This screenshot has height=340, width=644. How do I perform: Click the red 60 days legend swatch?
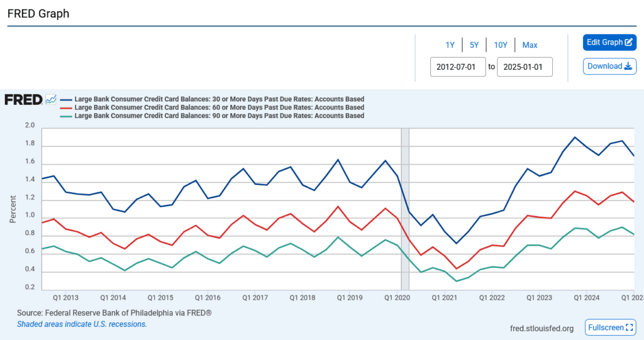66,107
